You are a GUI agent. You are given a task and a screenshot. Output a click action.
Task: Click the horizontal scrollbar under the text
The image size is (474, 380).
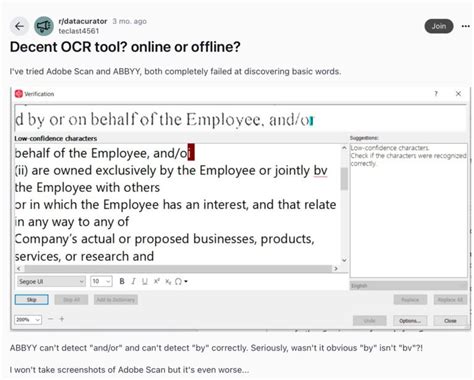click(178, 269)
